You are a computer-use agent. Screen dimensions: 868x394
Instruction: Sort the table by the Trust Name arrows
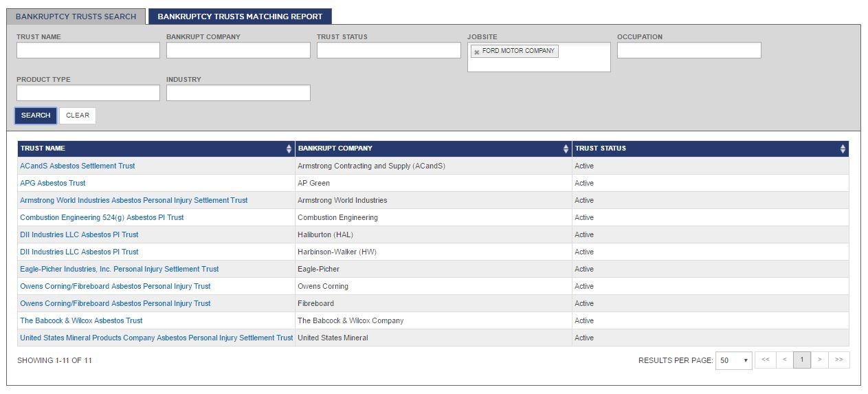click(289, 149)
